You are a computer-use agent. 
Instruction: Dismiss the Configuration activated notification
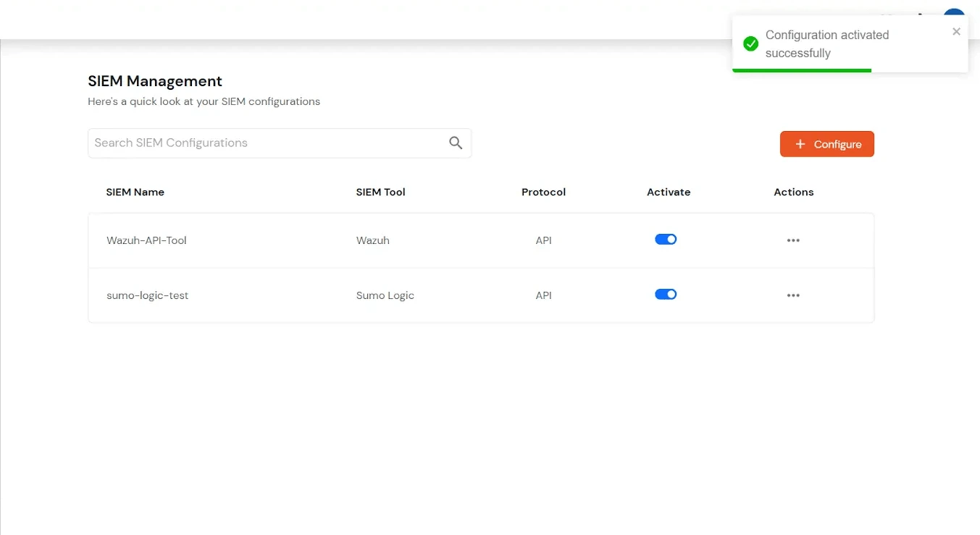pyautogui.click(x=956, y=31)
